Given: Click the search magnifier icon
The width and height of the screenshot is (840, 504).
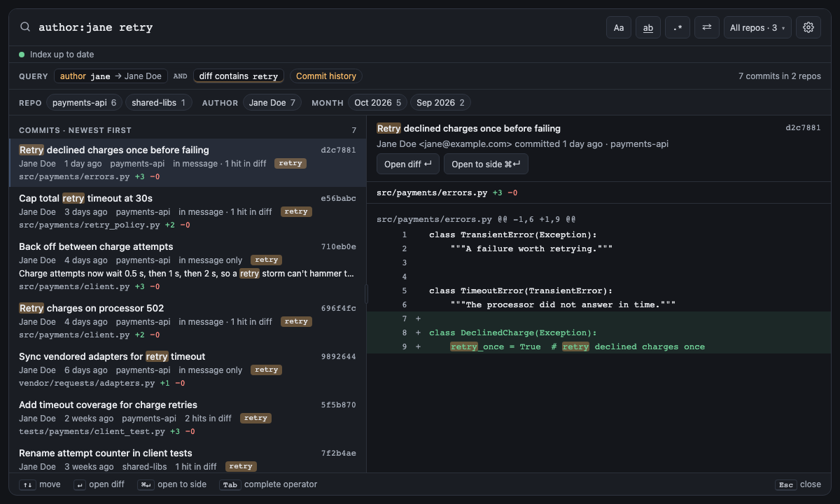Looking at the screenshot, I should (x=25, y=27).
